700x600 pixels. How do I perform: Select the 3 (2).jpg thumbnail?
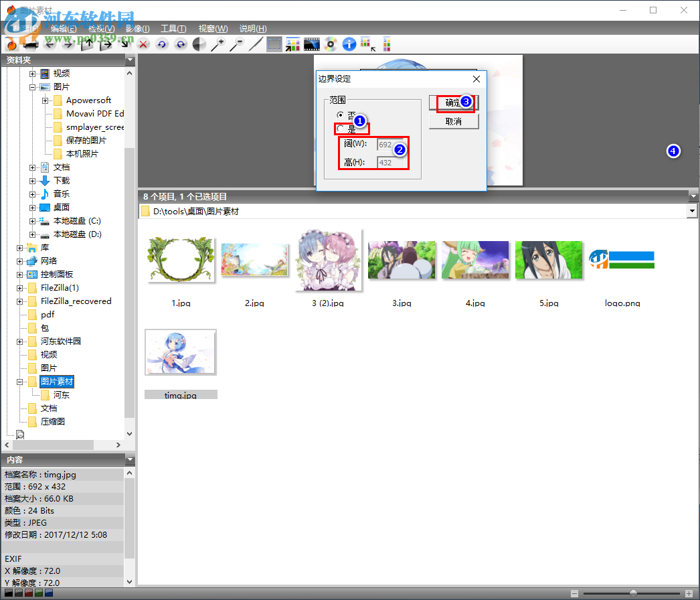pyautogui.click(x=328, y=260)
